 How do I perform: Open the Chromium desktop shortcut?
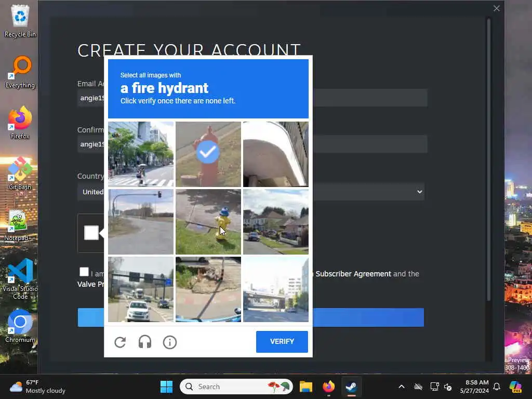[20, 326]
